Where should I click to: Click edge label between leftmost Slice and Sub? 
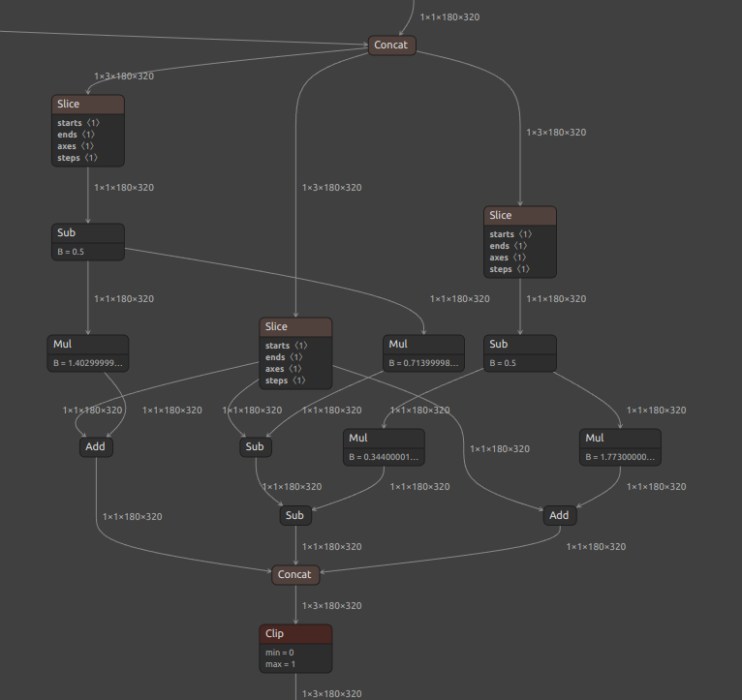pyautogui.click(x=124, y=188)
